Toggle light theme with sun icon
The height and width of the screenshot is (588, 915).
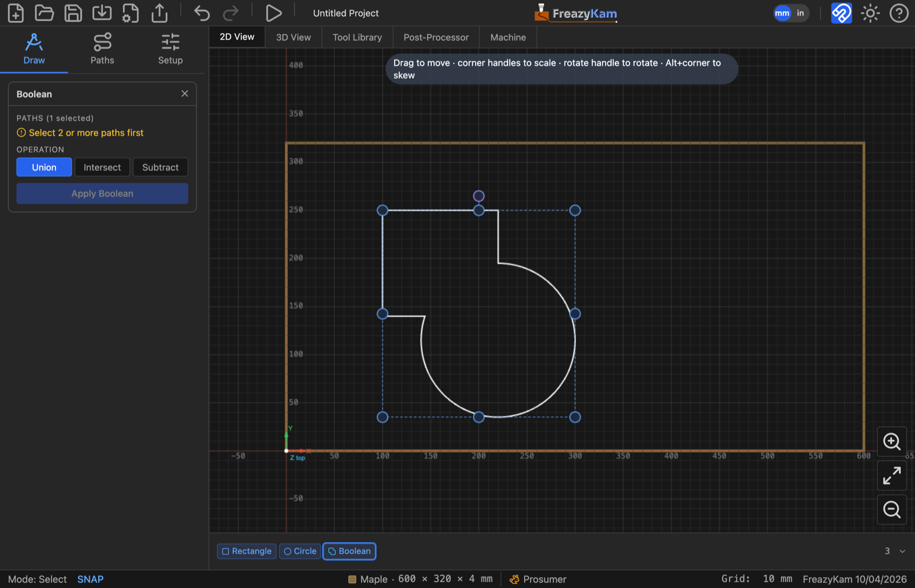(870, 13)
